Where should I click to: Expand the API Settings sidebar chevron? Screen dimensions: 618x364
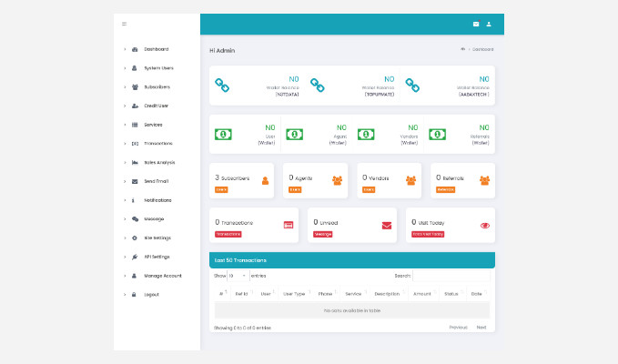(125, 257)
